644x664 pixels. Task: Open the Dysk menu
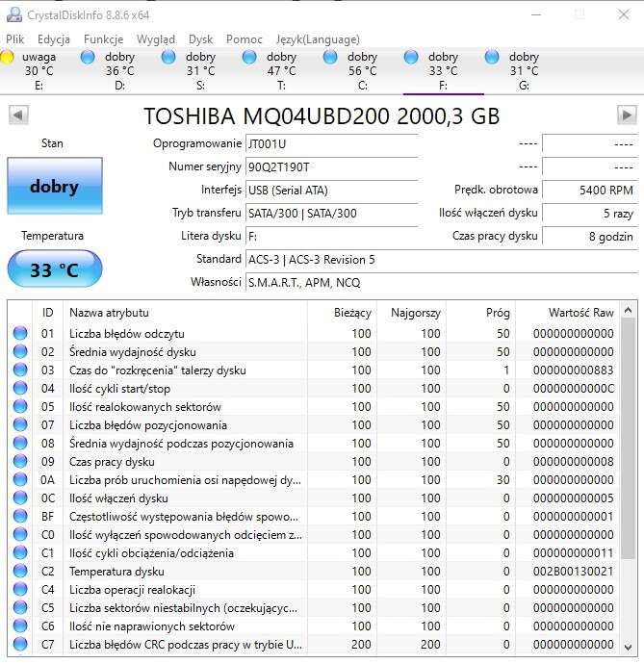click(x=201, y=39)
